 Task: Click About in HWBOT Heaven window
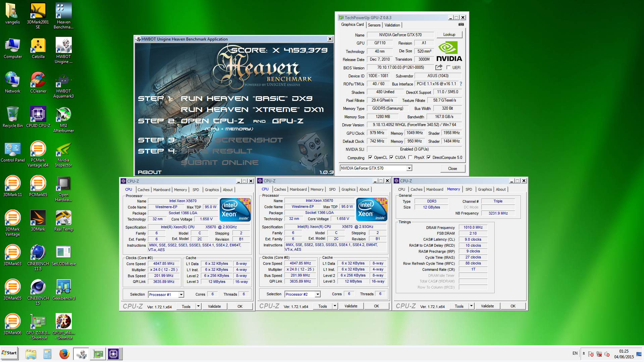click(150, 172)
